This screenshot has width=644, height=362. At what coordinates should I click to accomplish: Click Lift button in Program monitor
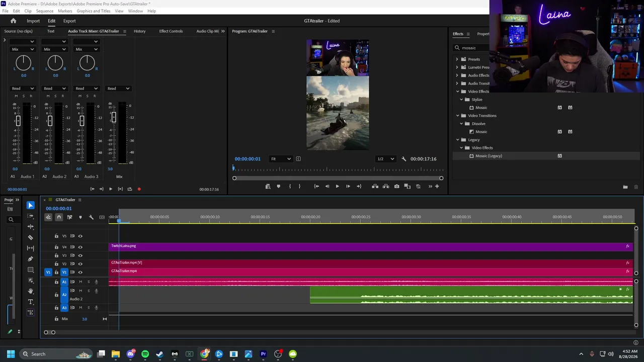pos(375,187)
